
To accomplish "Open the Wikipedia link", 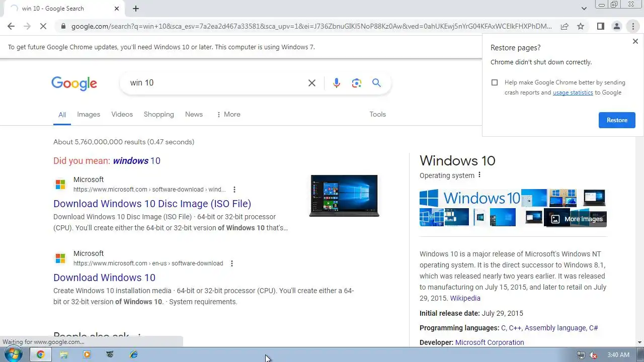I will click(x=465, y=298).
